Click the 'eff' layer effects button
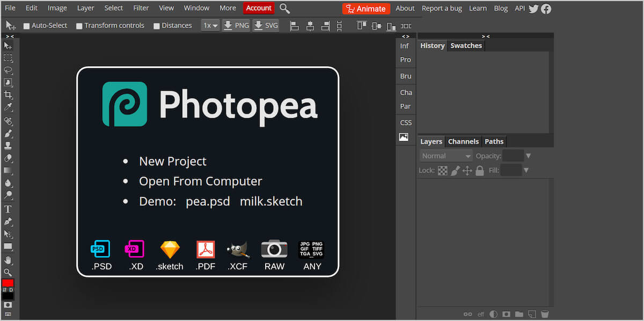 481,315
